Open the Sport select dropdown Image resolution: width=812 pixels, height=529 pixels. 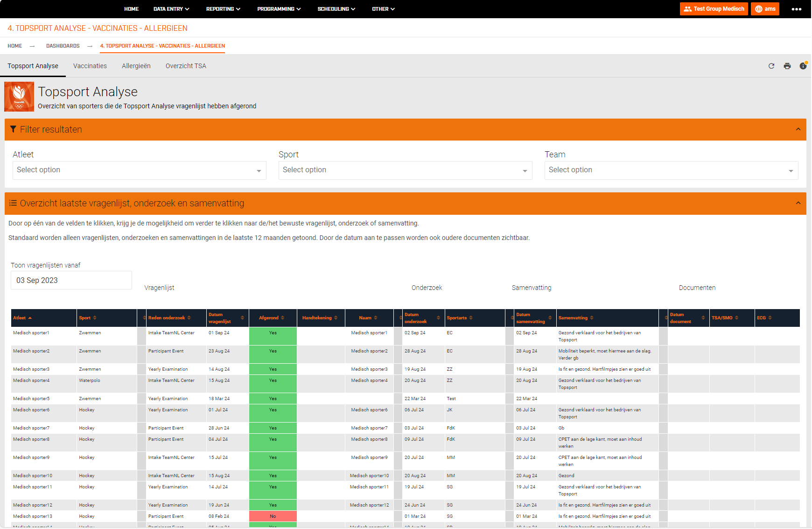coord(405,170)
